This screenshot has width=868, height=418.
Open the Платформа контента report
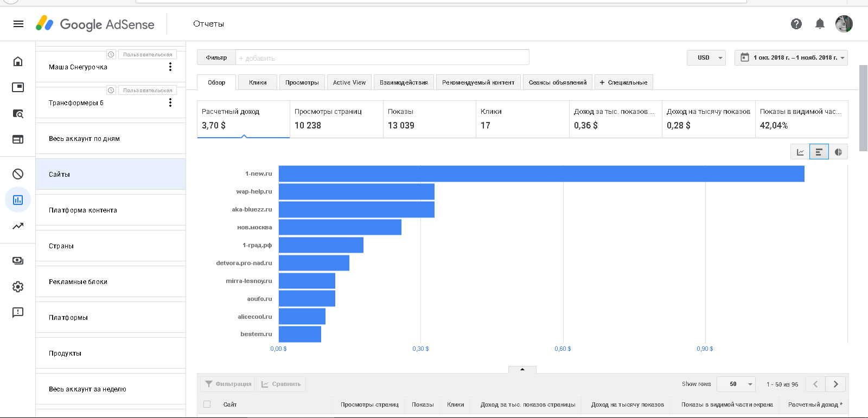click(x=111, y=210)
